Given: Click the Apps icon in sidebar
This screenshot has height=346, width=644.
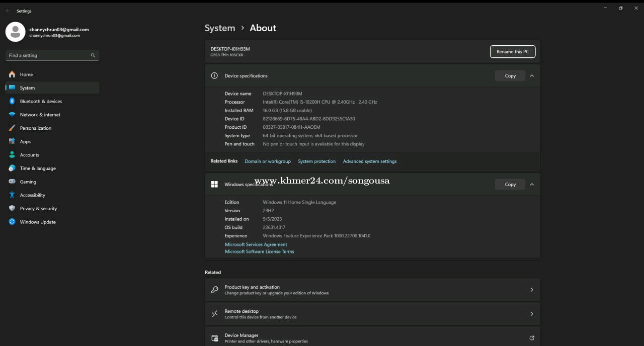Looking at the screenshot, I should pos(12,141).
